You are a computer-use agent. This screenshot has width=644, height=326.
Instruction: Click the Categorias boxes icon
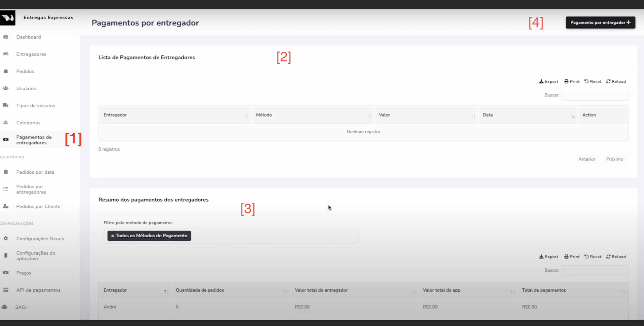point(6,122)
